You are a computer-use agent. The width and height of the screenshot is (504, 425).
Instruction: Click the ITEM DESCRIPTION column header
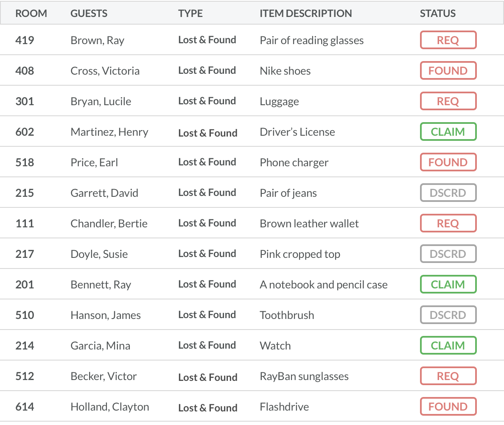tap(306, 14)
